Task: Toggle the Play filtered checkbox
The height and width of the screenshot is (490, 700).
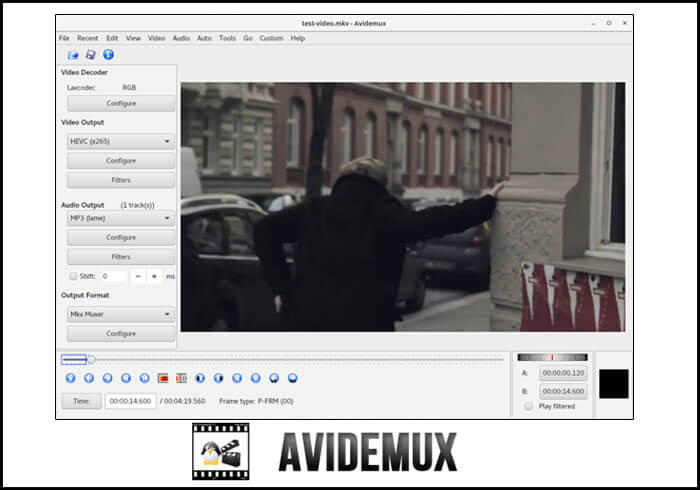Action: 529,406
